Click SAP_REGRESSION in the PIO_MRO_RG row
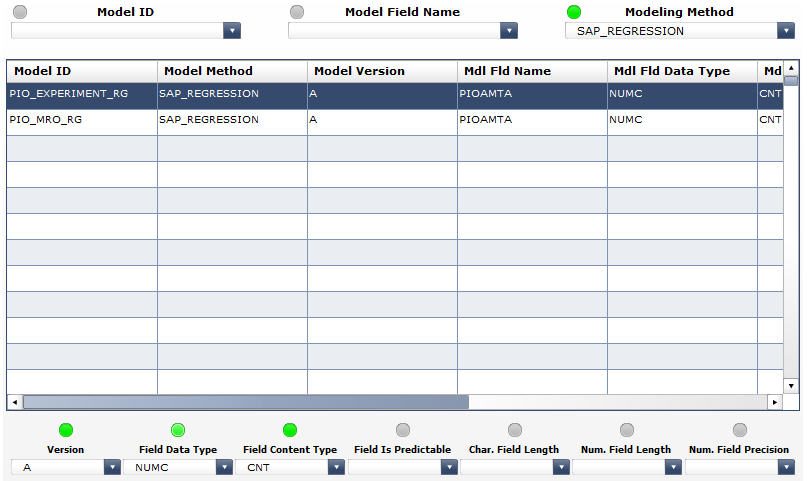The image size is (807, 481). click(x=232, y=122)
